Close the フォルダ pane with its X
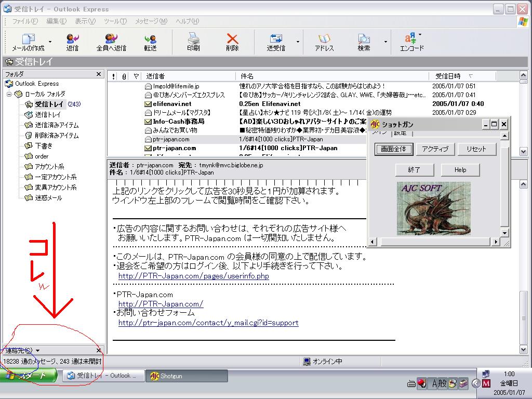The image size is (532, 399). [99, 74]
